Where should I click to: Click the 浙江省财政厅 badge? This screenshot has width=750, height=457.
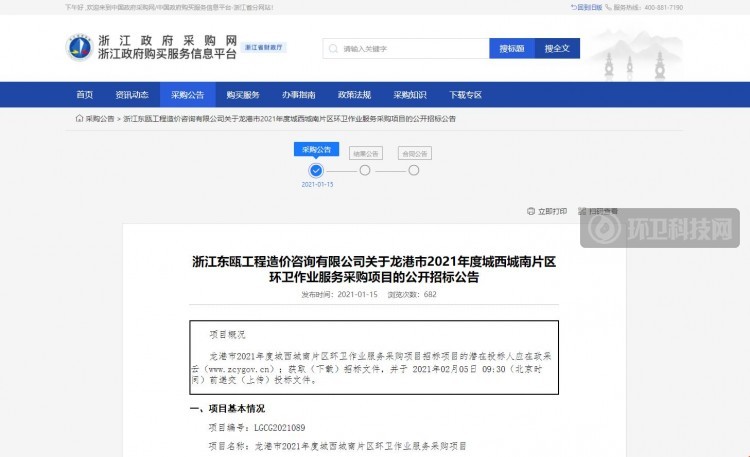point(264,47)
